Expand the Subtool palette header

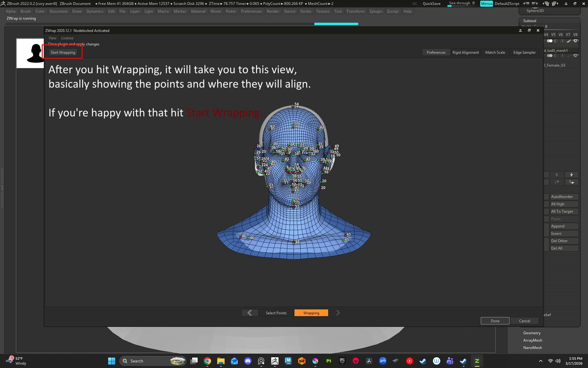[x=530, y=21]
